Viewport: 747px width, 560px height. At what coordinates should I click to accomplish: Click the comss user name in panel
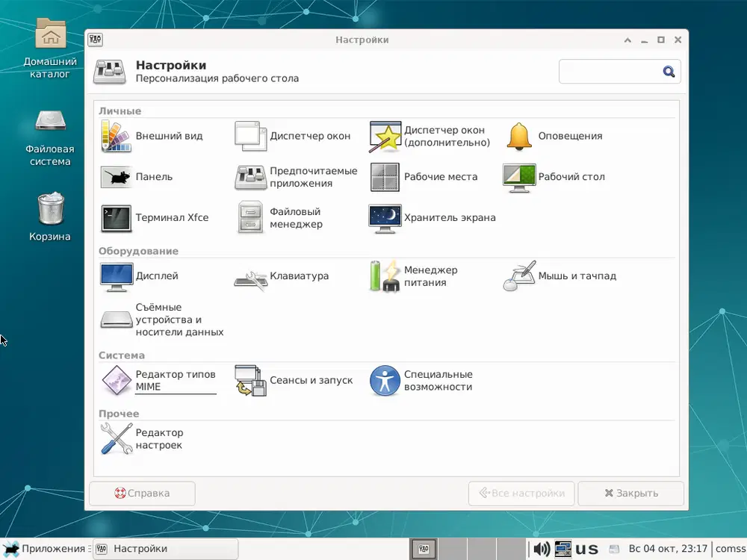[x=731, y=549]
